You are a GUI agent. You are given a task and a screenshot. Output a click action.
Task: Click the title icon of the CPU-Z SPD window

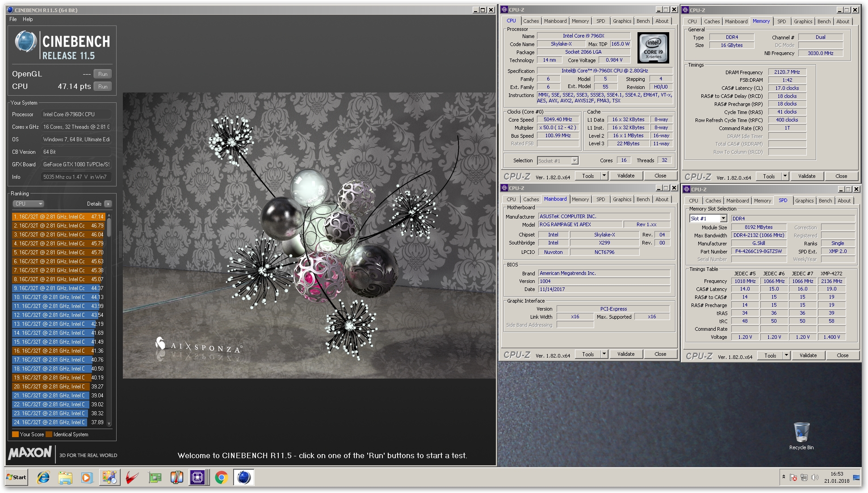point(687,190)
